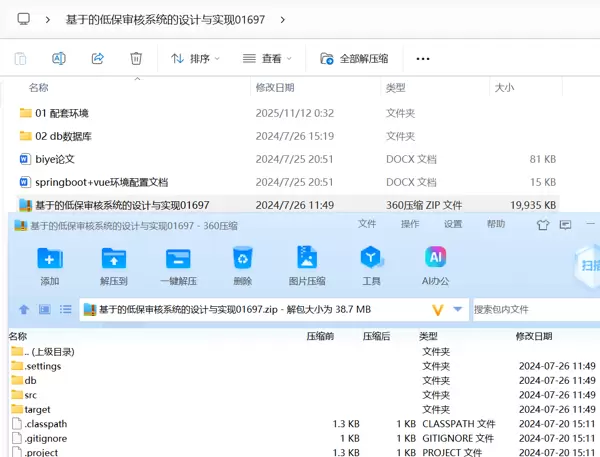Open the 图片压缩 image compression tool

[x=306, y=261]
